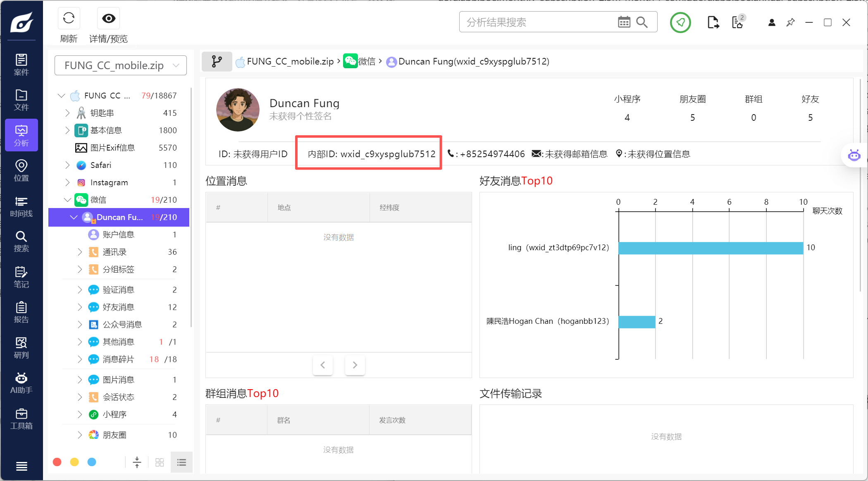Viewport: 868px width, 481px height.
Task: Click the floating robot assistant icon
Action: click(x=854, y=156)
